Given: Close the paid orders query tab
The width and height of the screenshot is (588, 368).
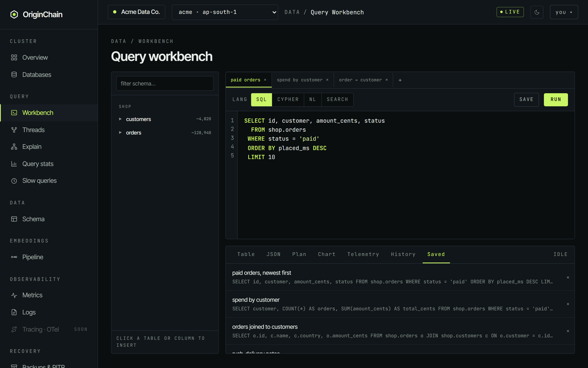Looking at the screenshot, I should point(265,80).
